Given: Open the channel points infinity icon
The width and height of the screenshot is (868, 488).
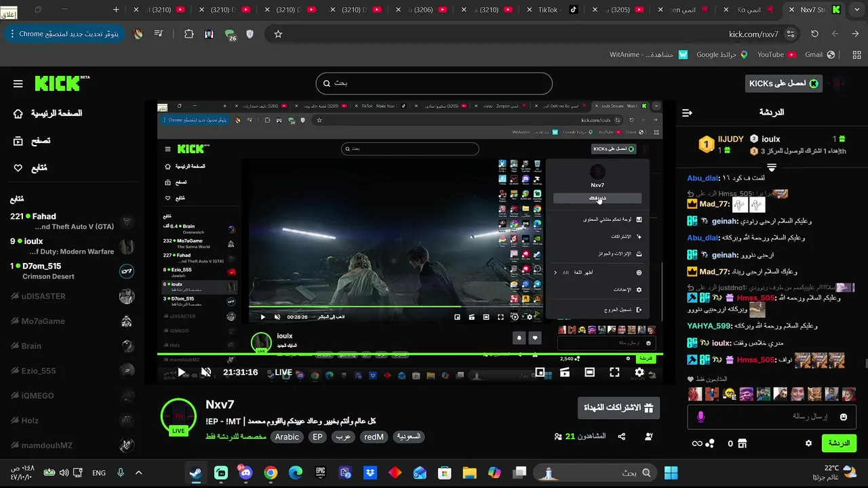Looking at the screenshot, I should point(696,443).
